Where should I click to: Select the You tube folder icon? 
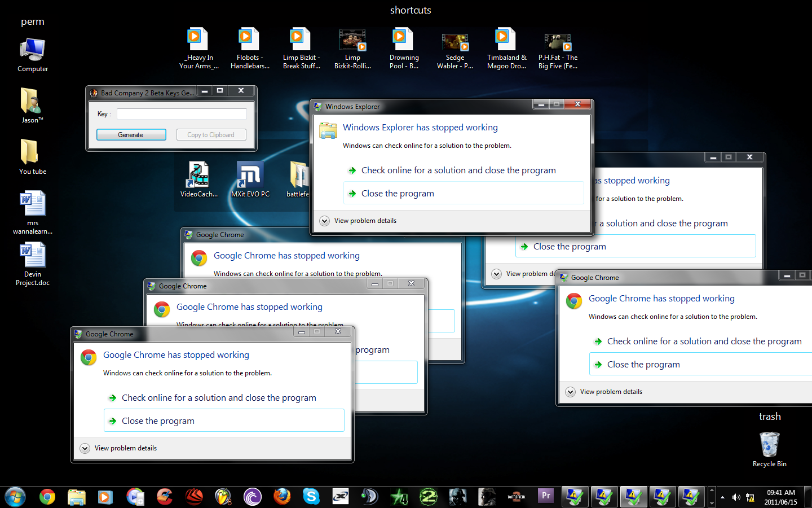pos(33,157)
